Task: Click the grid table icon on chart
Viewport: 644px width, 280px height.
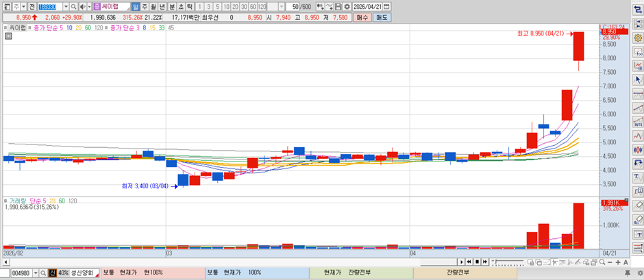Action: pyautogui.click(x=8, y=36)
